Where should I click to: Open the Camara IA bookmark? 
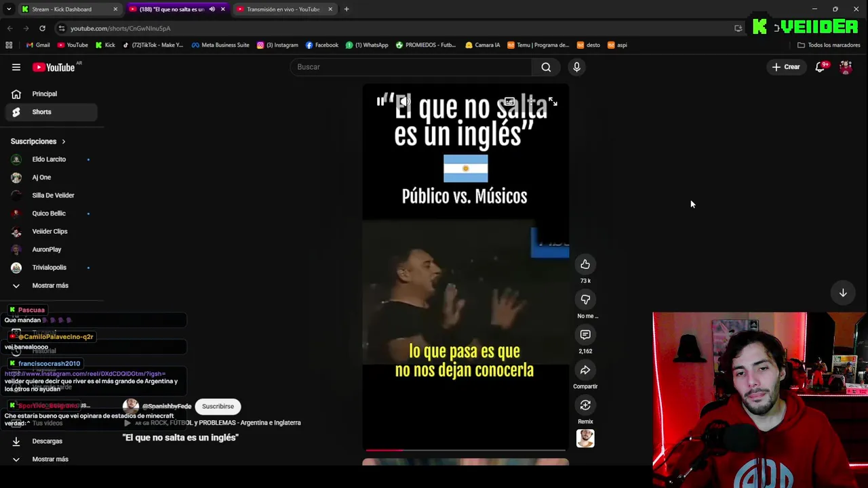[482, 45]
